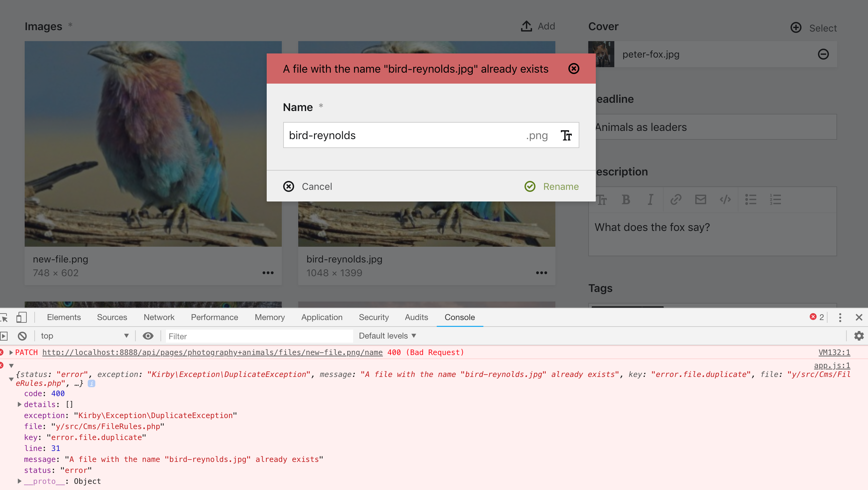Screen dimensions: 868x490
Task: Apply italic formatting in the Description editor
Action: pos(650,199)
